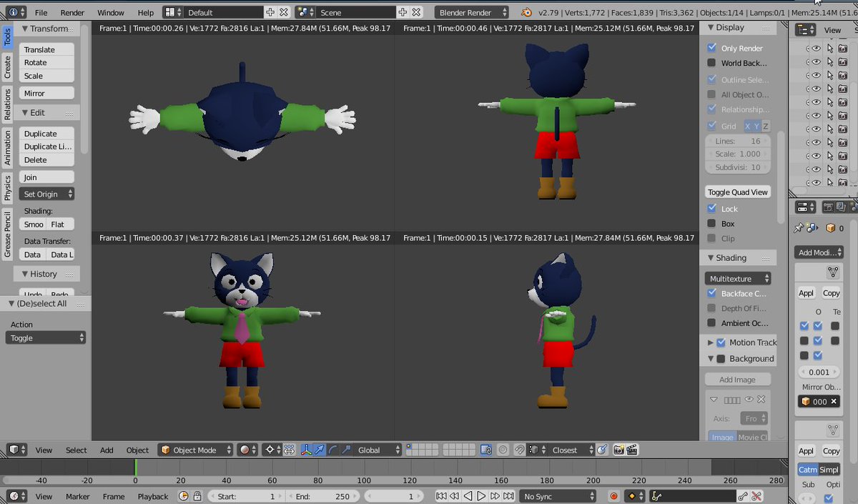Open the Object Mode dropdown

pyautogui.click(x=195, y=450)
